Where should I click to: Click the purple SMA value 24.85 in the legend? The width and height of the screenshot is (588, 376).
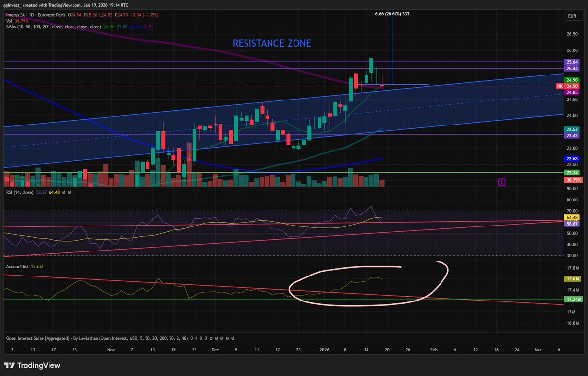pyautogui.click(x=148, y=26)
